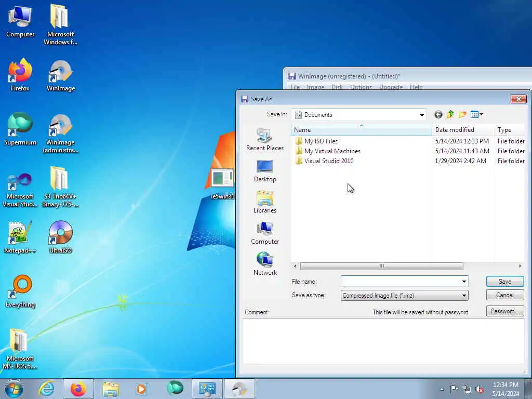Launch the WinImage (administrator) desktop shortcut
This screenshot has height=399, width=532.
click(x=60, y=134)
